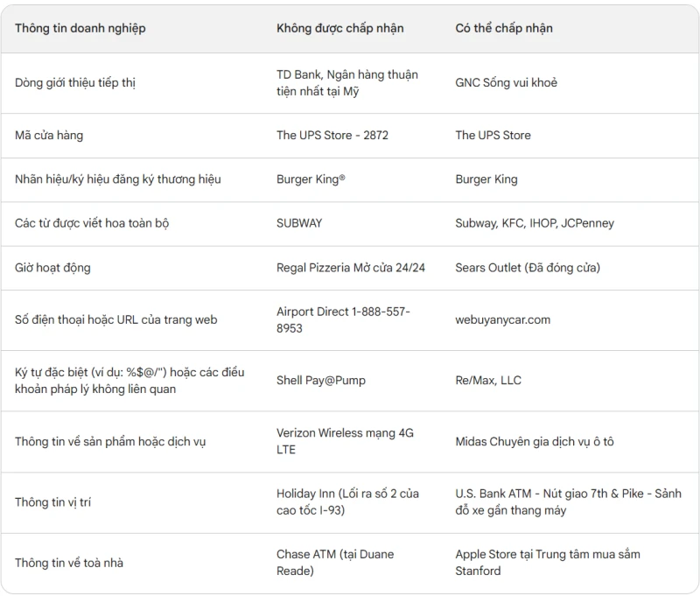The width and height of the screenshot is (700, 596).
Task: Click the all-caps 'SUBWAY' cell
Action: click(x=299, y=223)
